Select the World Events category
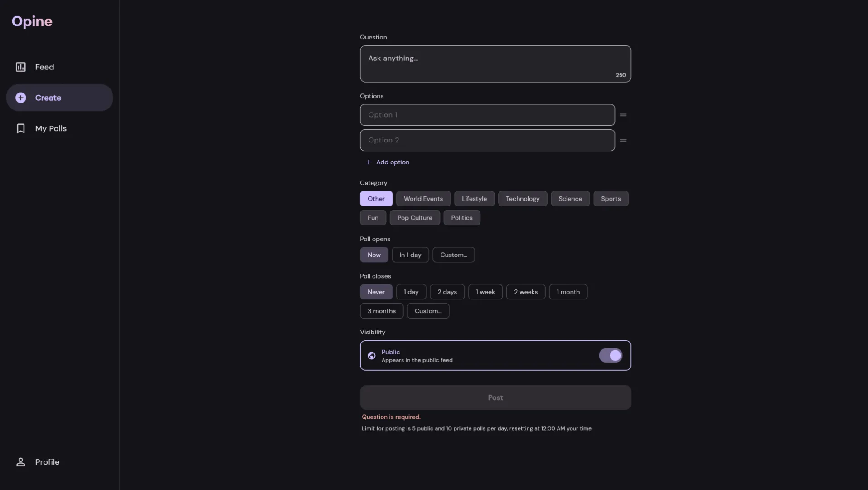868x490 pixels. (x=423, y=199)
